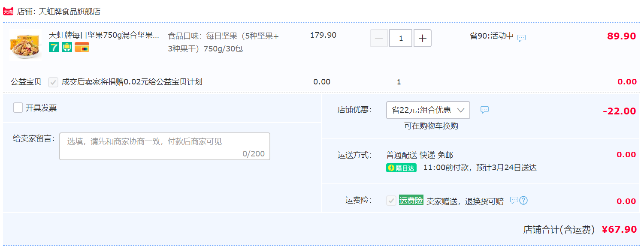644x246 pixels.
Task: Click the comment bubble next to 退换货可赔
Action: click(514, 200)
